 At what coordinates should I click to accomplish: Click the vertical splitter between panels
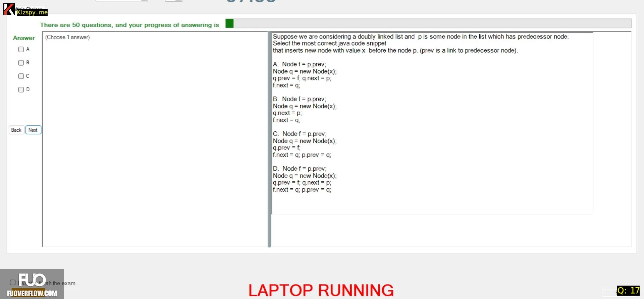[270, 139]
